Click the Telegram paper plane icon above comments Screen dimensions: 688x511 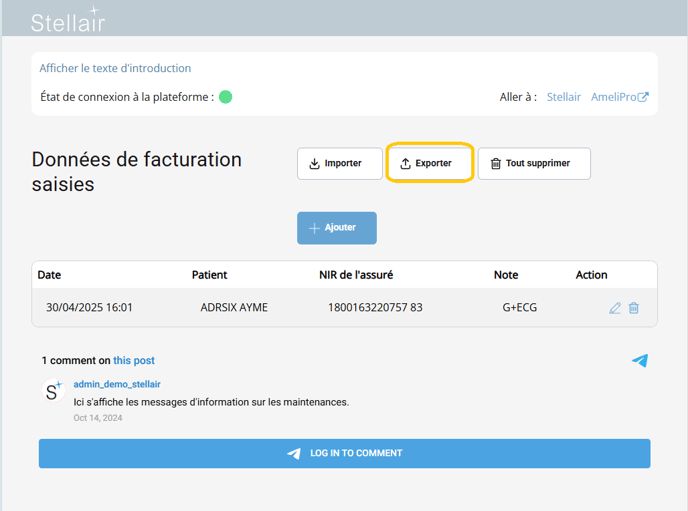tap(640, 360)
